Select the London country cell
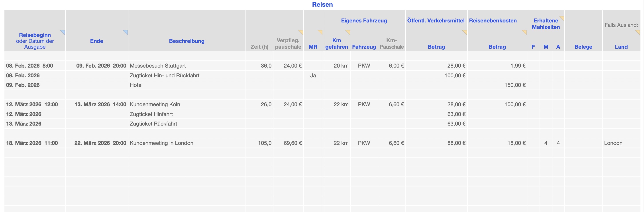 tap(613, 143)
